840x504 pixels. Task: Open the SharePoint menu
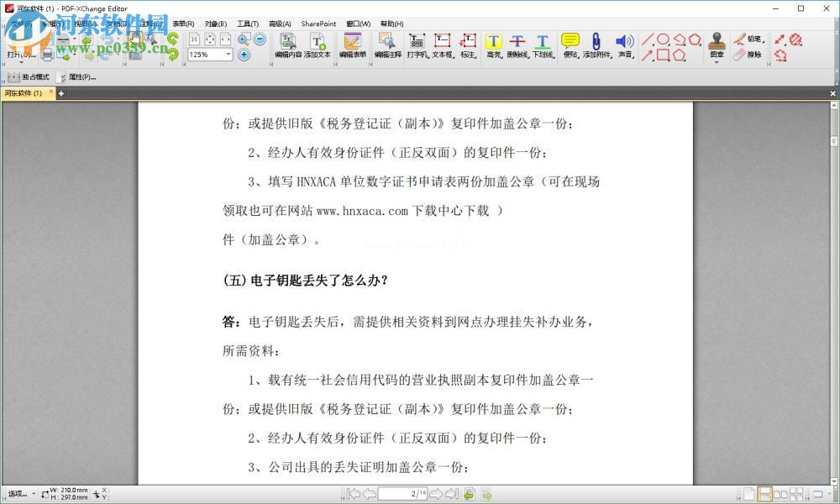point(318,24)
